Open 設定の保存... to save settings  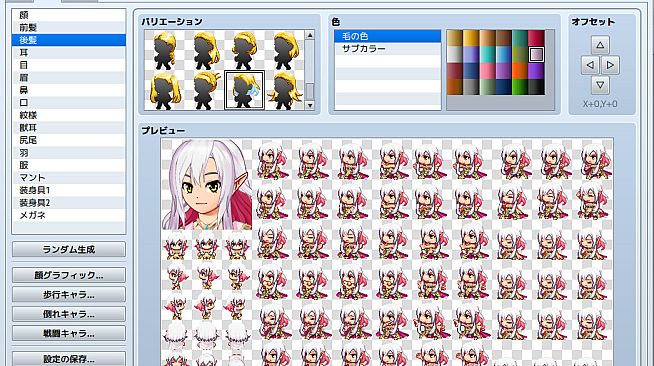[69, 358]
